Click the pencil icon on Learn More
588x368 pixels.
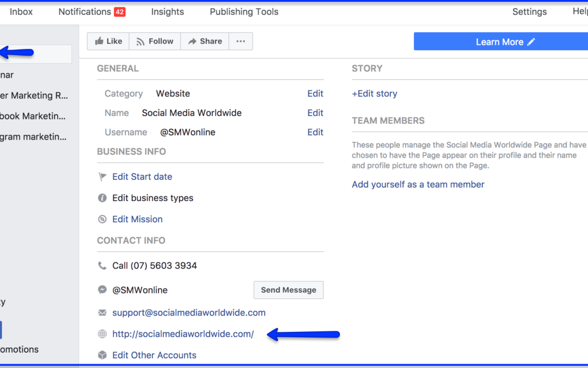(531, 41)
